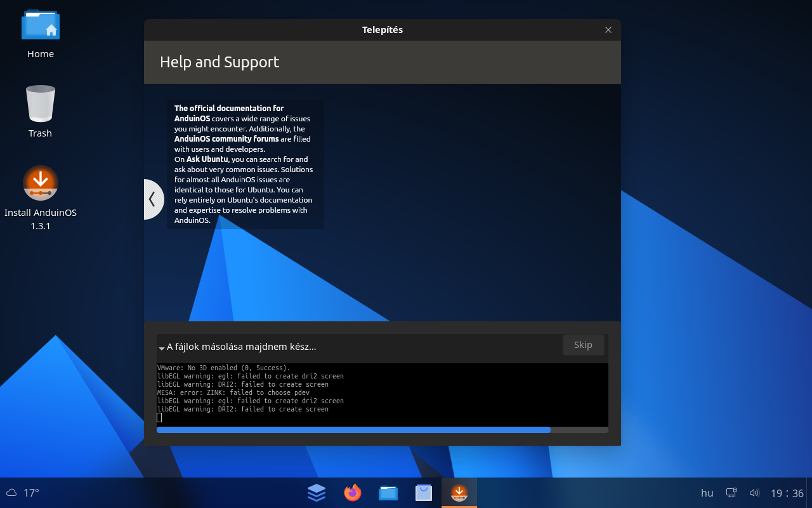Click the Skip button
812x508 pixels.
pos(583,345)
